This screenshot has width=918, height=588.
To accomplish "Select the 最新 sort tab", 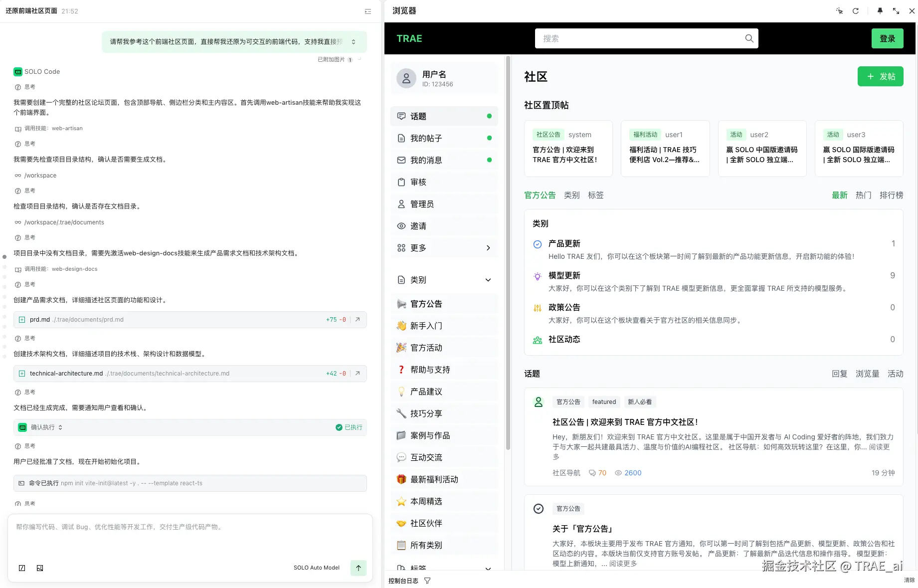I will 840,195.
